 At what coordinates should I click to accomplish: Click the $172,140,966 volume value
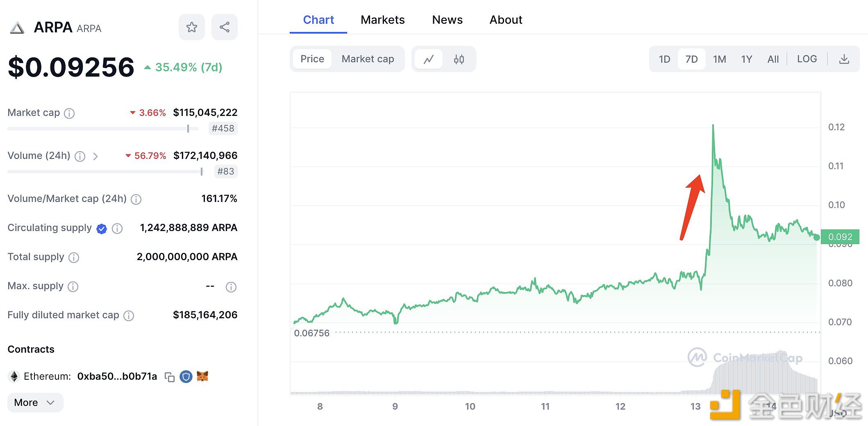pos(205,156)
